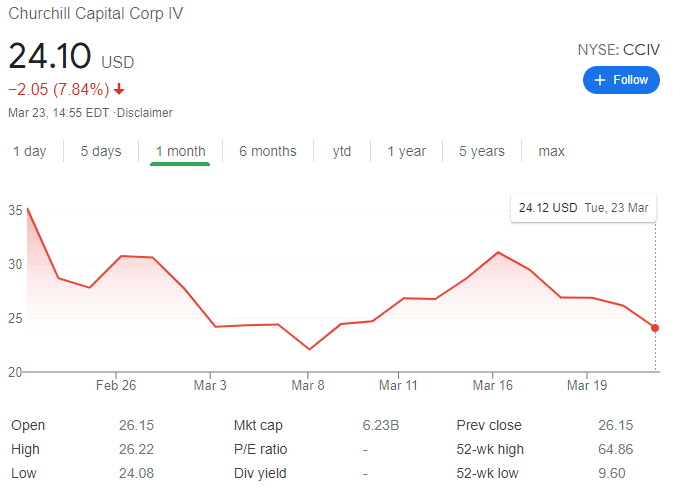Open the Disclaimer link
This screenshot has width=673, height=499.
[144, 113]
